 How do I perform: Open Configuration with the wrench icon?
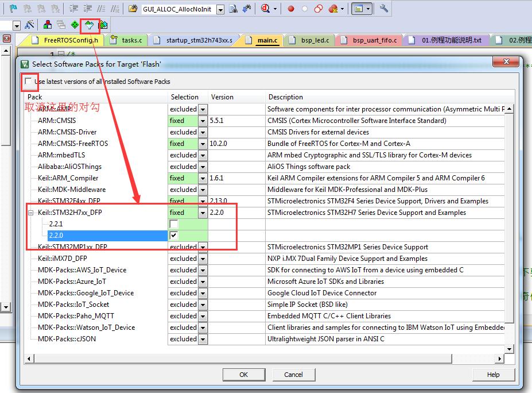[384, 9]
